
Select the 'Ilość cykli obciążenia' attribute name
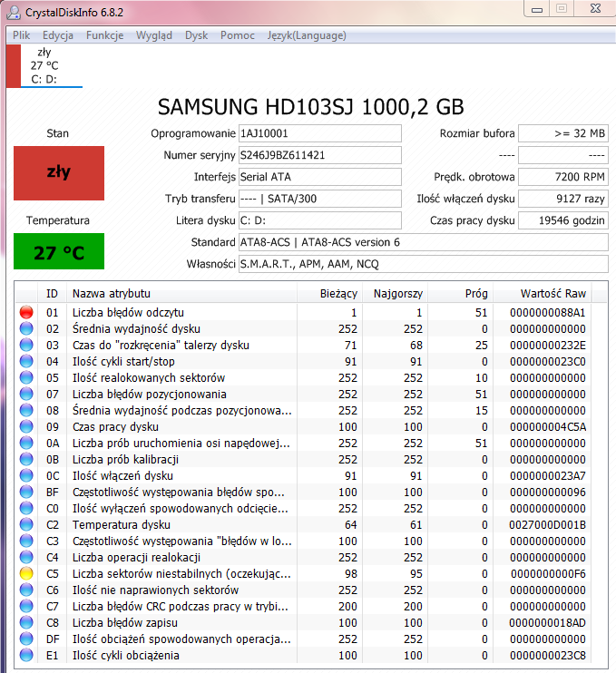click(x=126, y=655)
